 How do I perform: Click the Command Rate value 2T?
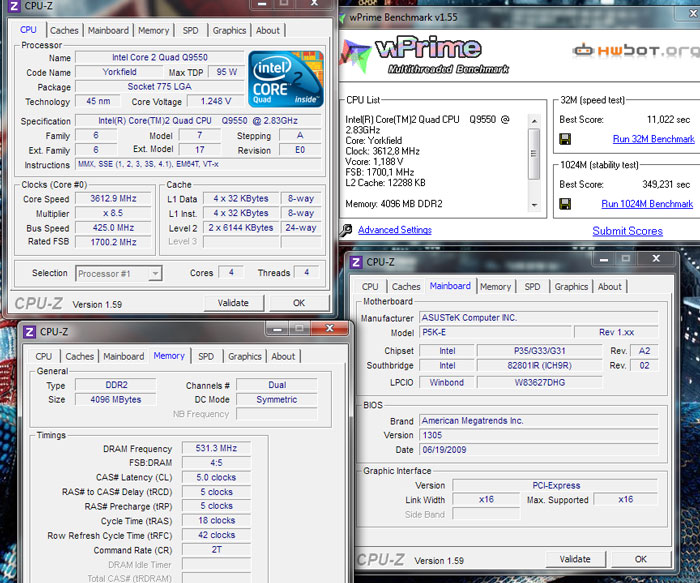click(x=217, y=550)
